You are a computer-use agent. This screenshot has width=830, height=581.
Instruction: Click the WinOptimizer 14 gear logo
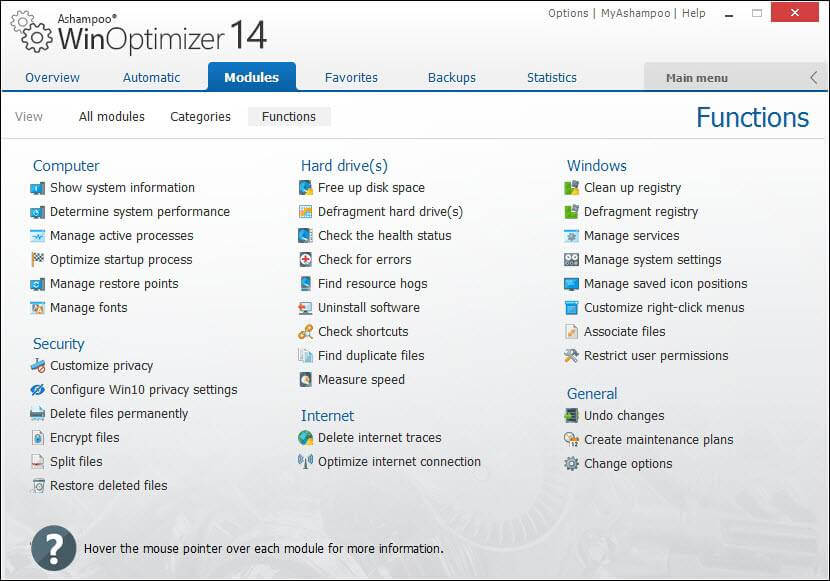[32, 32]
